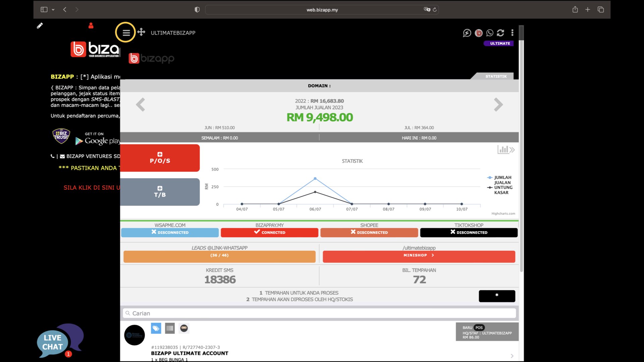Open the BIZAPP ULTIMATE ACCOUNT order

(x=190, y=353)
